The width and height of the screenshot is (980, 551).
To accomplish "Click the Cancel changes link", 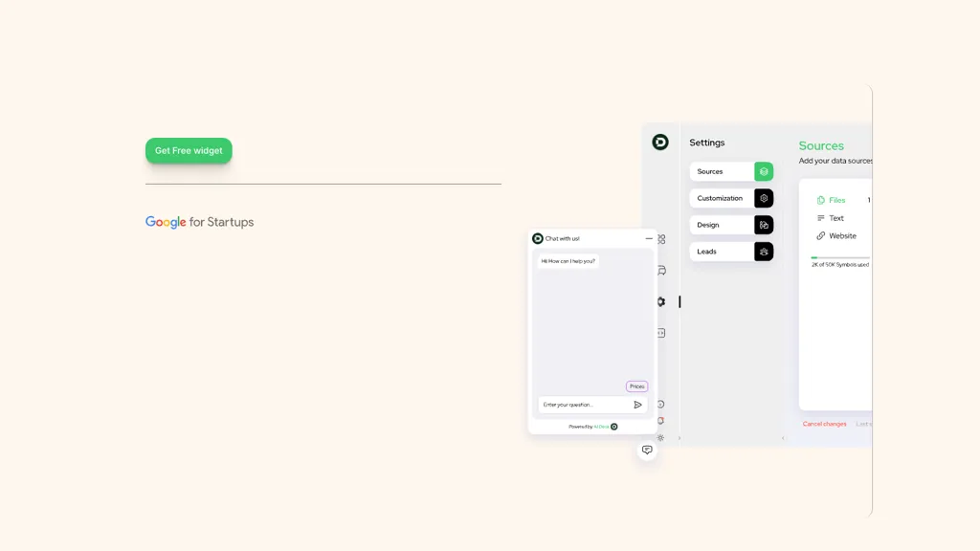I will pyautogui.click(x=824, y=424).
